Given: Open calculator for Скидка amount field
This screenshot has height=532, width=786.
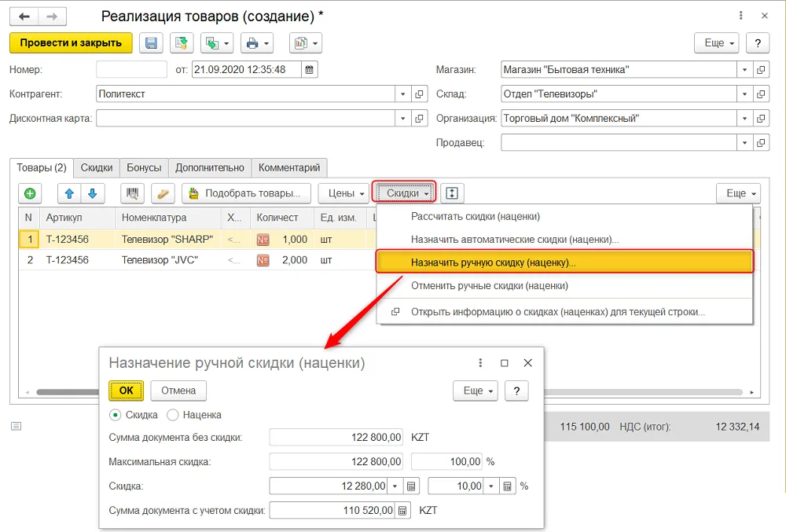Looking at the screenshot, I should tap(411, 486).
